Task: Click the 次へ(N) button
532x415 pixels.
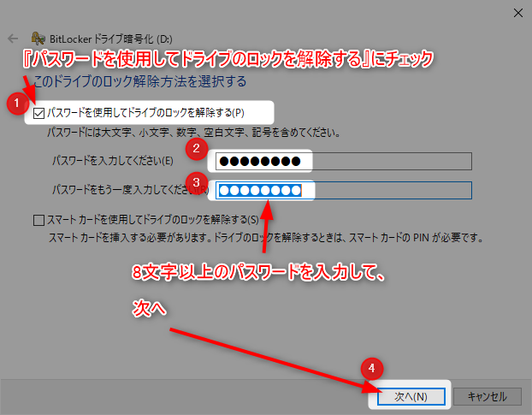Action: pyautogui.click(x=411, y=397)
